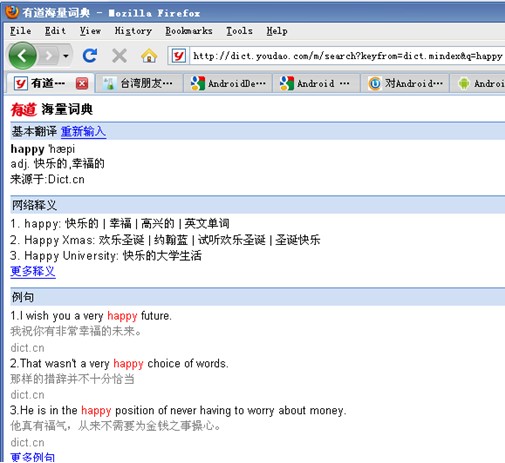Open the Bookmarks menu
The height and width of the screenshot is (463, 505).
(x=189, y=31)
